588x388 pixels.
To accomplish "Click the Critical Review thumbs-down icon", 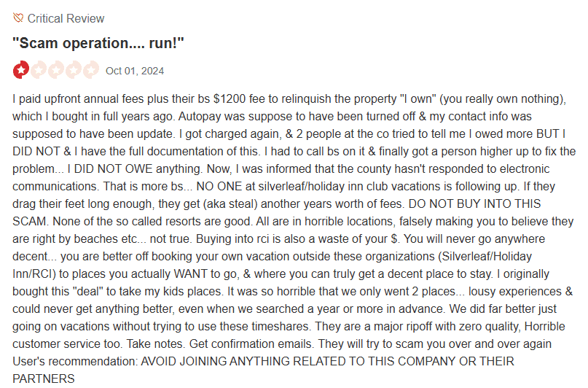I will (18, 18).
